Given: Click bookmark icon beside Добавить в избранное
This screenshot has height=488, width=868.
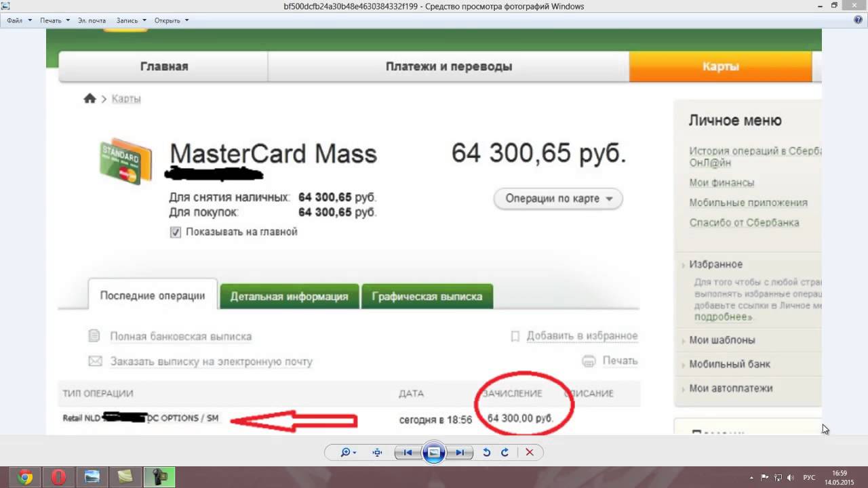Looking at the screenshot, I should pos(515,335).
